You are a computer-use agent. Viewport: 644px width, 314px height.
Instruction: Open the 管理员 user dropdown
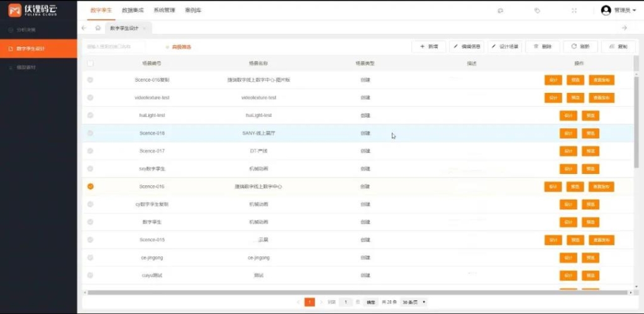point(619,11)
